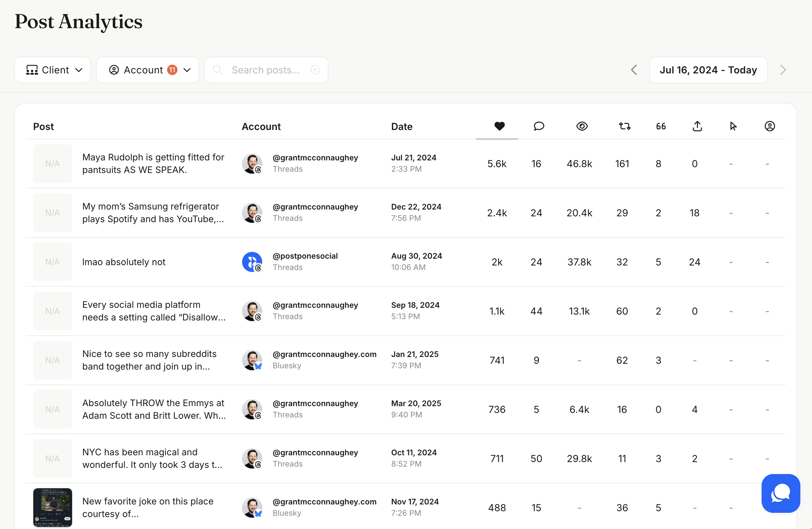812x529 pixels.
Task: Click Bluesky avatar on subreddits row
Action: (252, 360)
